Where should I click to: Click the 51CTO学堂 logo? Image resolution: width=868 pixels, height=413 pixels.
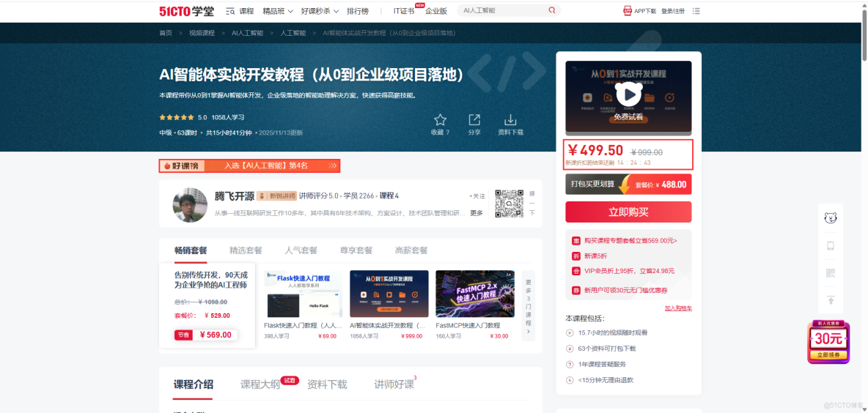click(x=186, y=11)
